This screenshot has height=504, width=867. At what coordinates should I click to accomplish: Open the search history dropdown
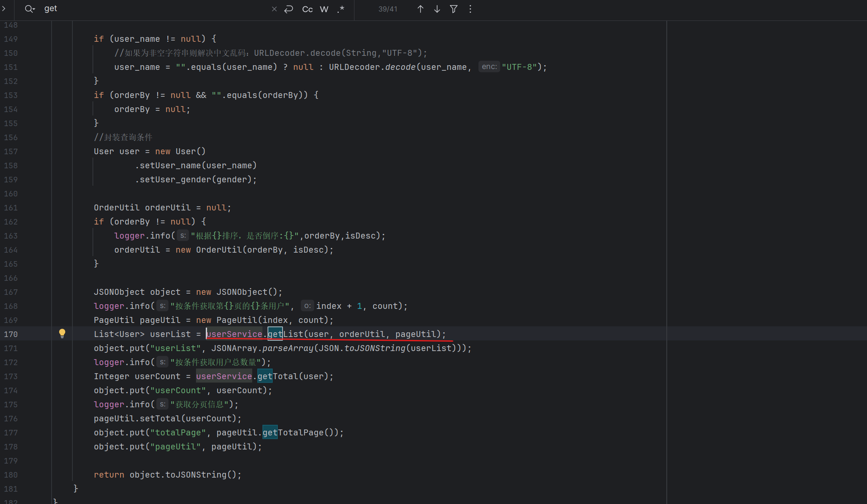[30, 9]
